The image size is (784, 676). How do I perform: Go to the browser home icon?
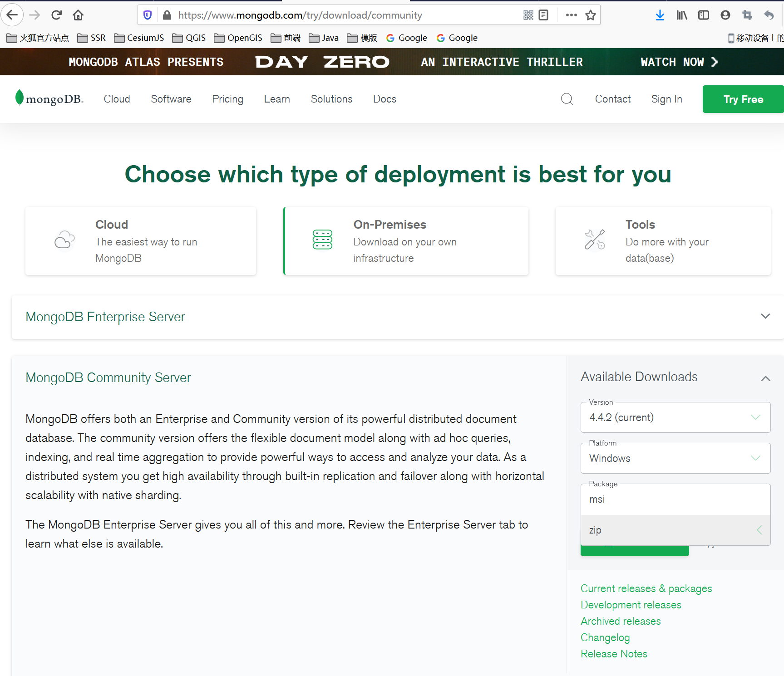pyautogui.click(x=78, y=15)
